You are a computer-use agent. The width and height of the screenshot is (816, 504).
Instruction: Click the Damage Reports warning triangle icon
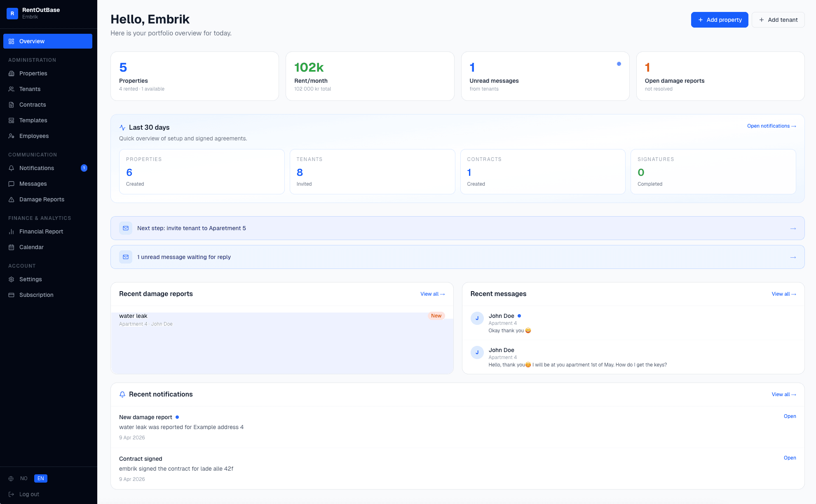coord(12,199)
